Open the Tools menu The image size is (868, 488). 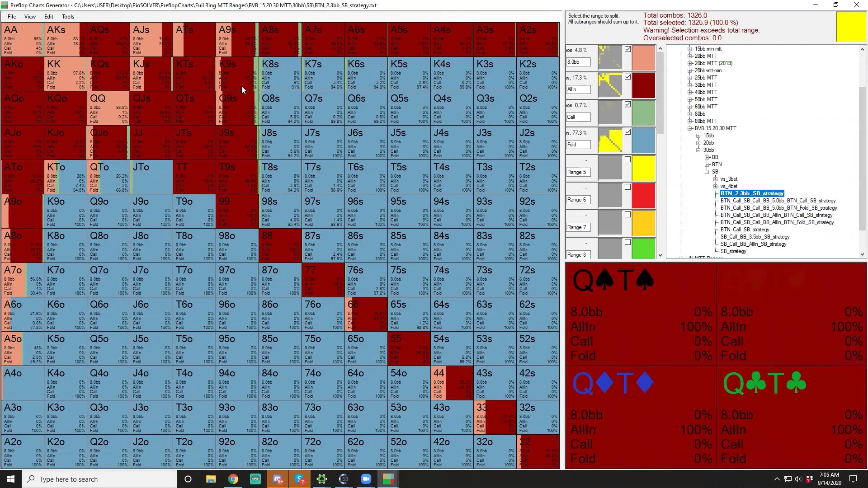pos(68,17)
